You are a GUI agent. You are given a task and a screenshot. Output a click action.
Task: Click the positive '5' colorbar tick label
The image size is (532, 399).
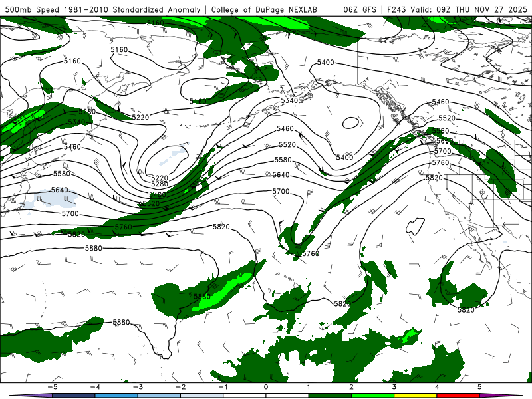click(479, 387)
